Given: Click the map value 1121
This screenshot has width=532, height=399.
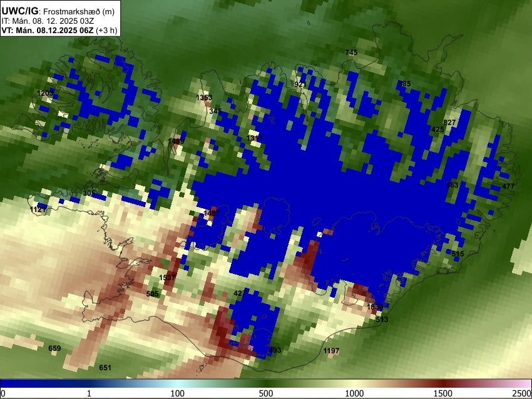Looking at the screenshot, I should [x=38, y=210].
